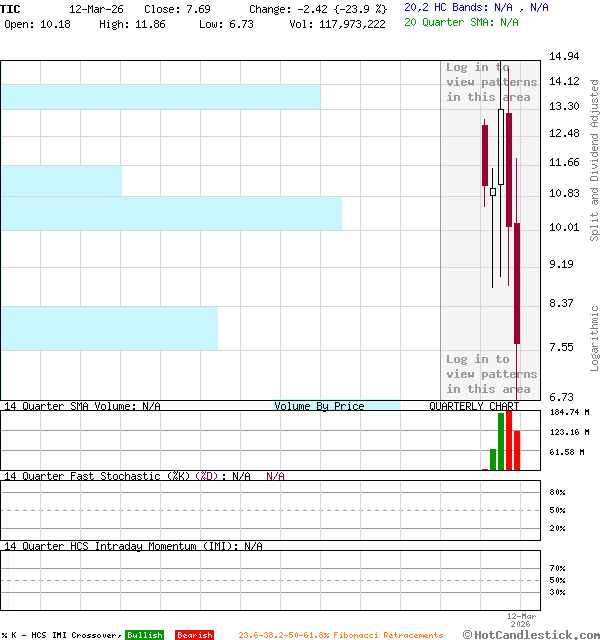
Task: Click the green Bullish legend badge
Action: pyautogui.click(x=144, y=635)
